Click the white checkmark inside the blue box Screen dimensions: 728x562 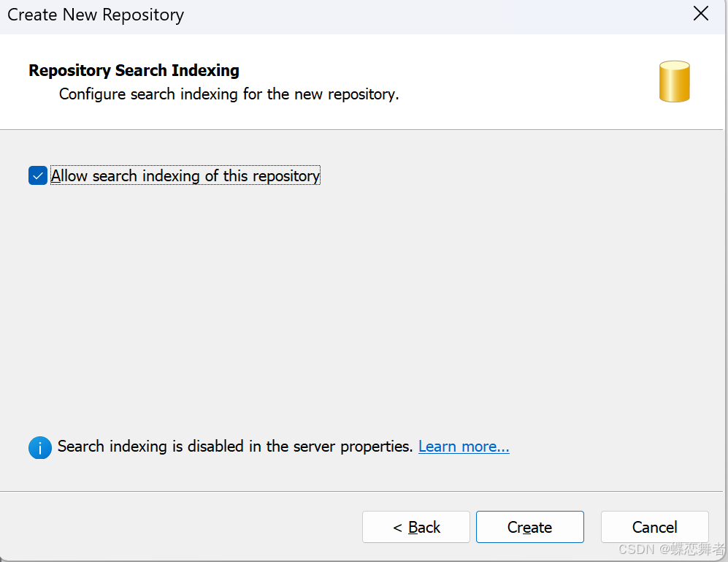38,176
